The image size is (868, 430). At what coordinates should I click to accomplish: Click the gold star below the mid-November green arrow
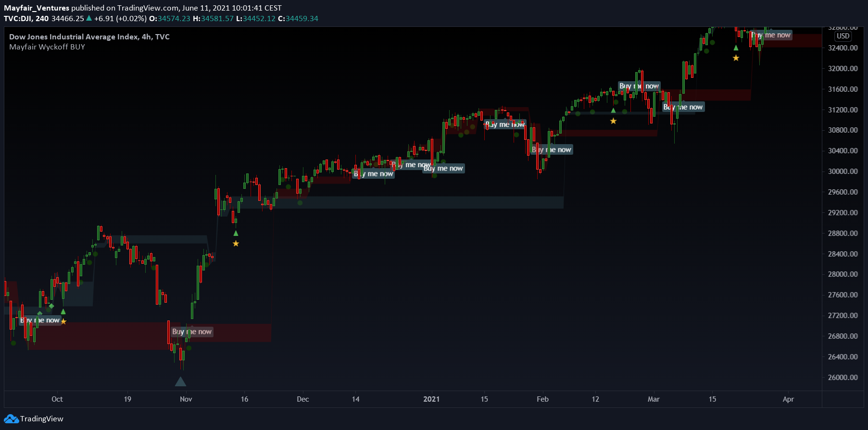tap(236, 244)
